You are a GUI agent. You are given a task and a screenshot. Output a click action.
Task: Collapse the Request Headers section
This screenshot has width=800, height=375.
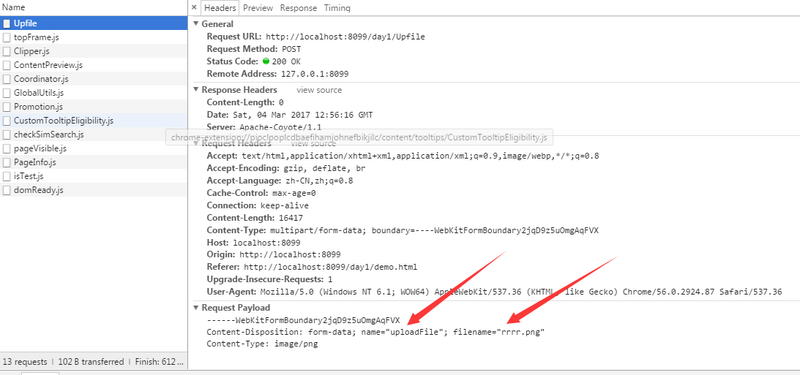(x=196, y=143)
